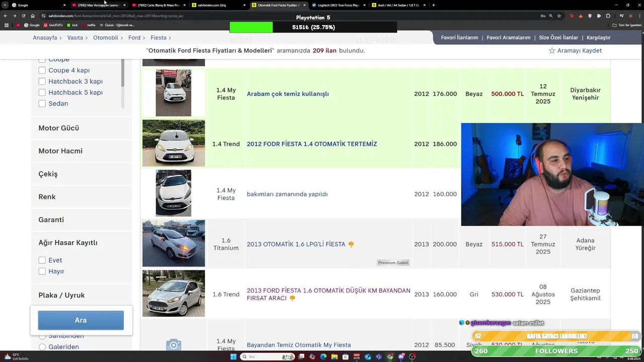The image size is (644, 362).
Task: Open the Favori Aramalarım link
Action: click(509, 38)
